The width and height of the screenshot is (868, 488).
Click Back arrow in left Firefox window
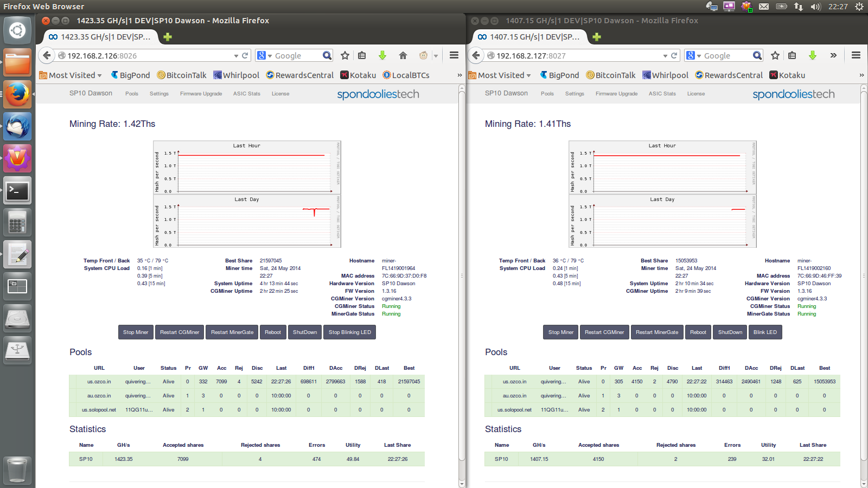click(x=47, y=55)
